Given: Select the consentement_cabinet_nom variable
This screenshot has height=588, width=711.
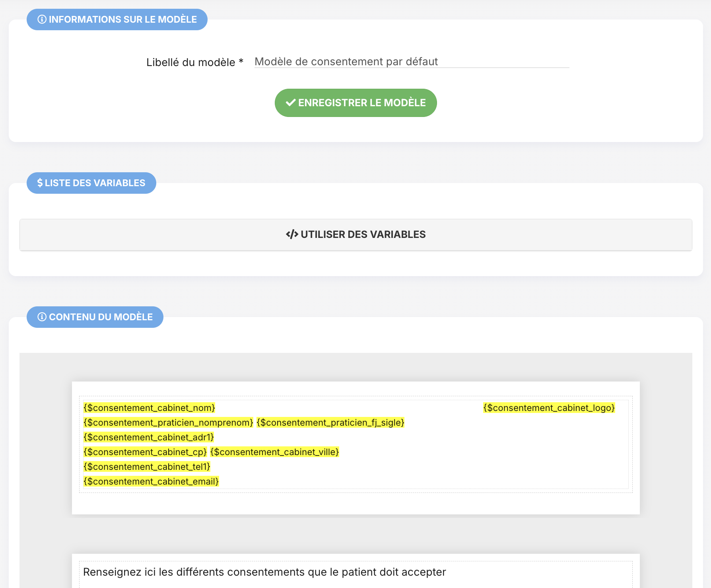Looking at the screenshot, I should (x=149, y=408).
